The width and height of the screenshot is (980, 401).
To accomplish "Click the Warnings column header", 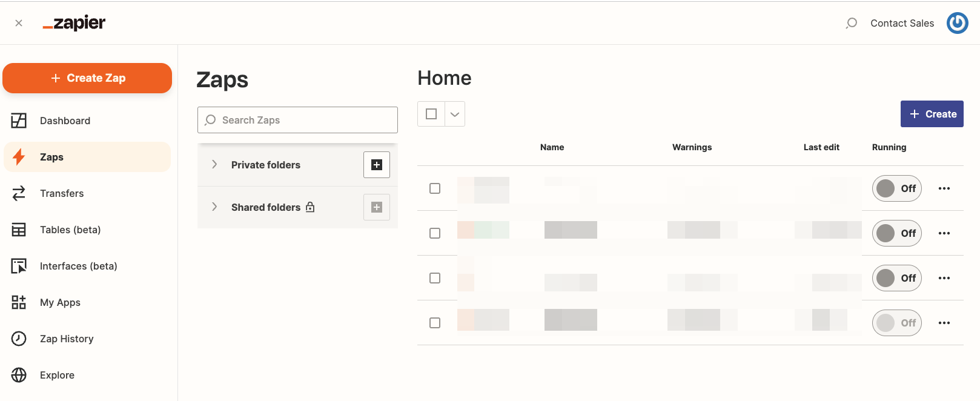I will [692, 147].
